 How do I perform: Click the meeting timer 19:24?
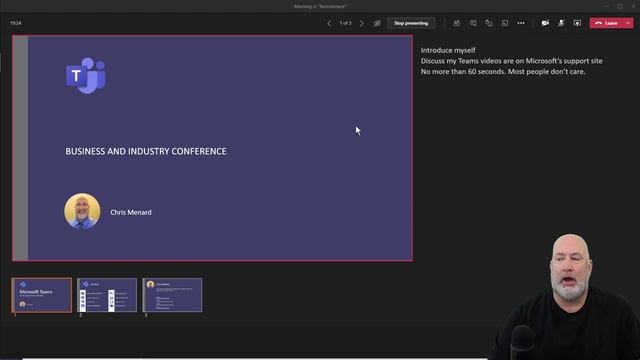16,23
